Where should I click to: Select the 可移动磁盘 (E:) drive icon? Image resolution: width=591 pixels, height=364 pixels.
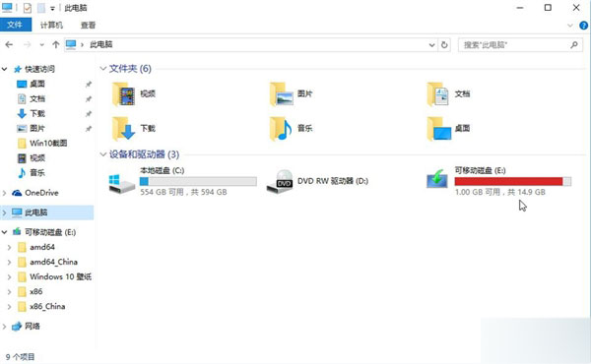point(437,179)
